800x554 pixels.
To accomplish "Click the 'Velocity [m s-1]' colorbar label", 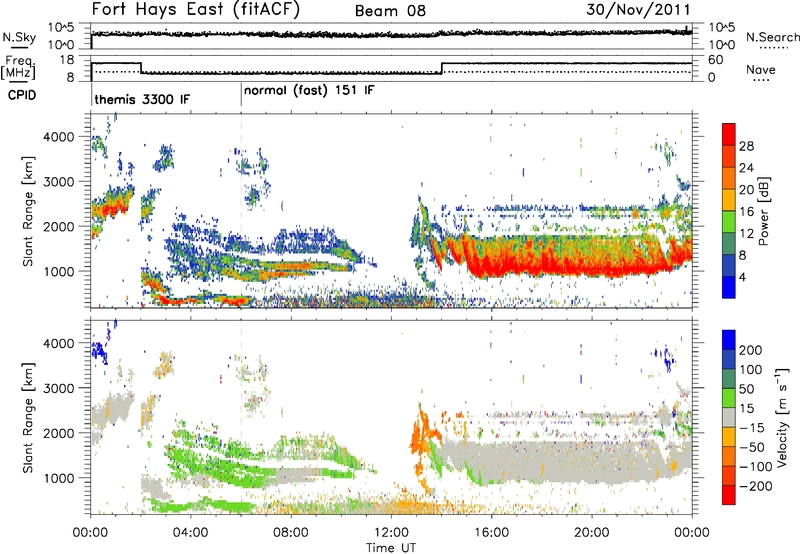I will pyautogui.click(x=783, y=417).
